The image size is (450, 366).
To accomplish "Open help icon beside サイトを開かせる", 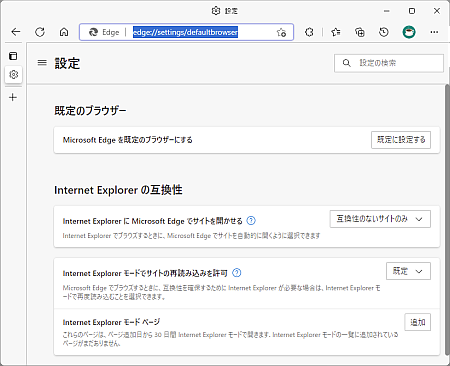I will [x=251, y=221].
